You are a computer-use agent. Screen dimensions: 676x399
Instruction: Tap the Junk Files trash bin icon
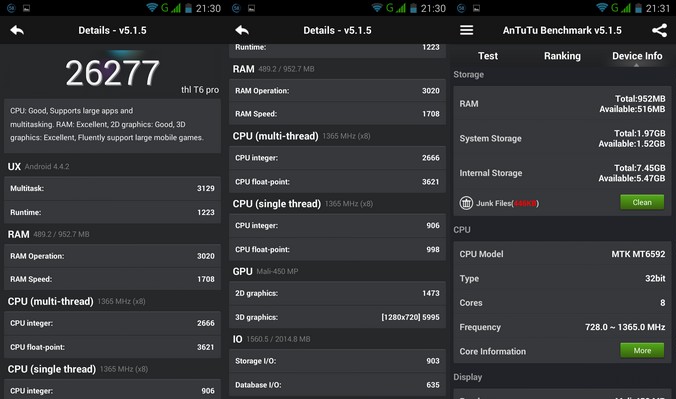466,203
